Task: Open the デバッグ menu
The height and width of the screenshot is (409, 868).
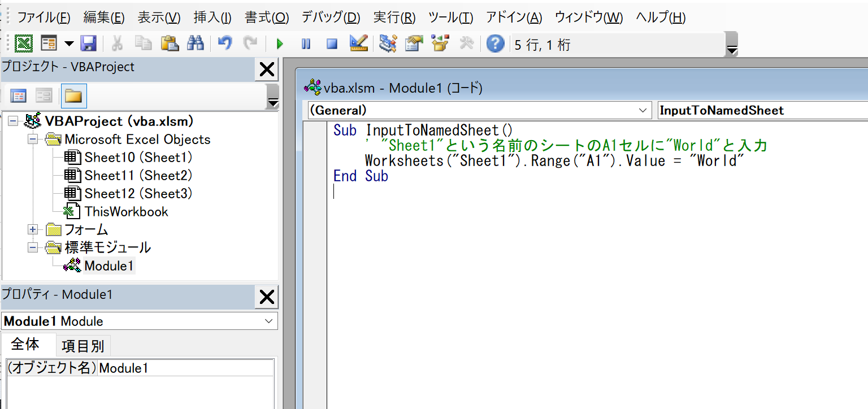Action: tap(331, 18)
